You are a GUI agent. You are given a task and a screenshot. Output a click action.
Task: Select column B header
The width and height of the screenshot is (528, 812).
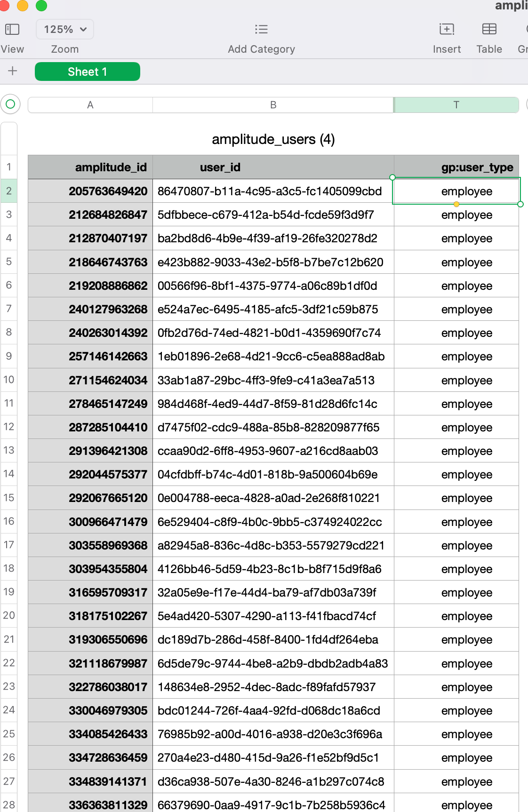[273, 105]
